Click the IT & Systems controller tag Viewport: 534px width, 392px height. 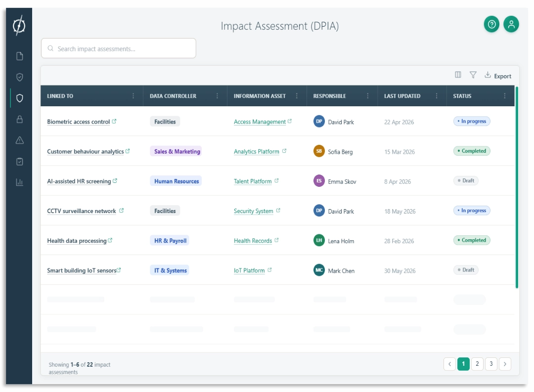tap(170, 270)
